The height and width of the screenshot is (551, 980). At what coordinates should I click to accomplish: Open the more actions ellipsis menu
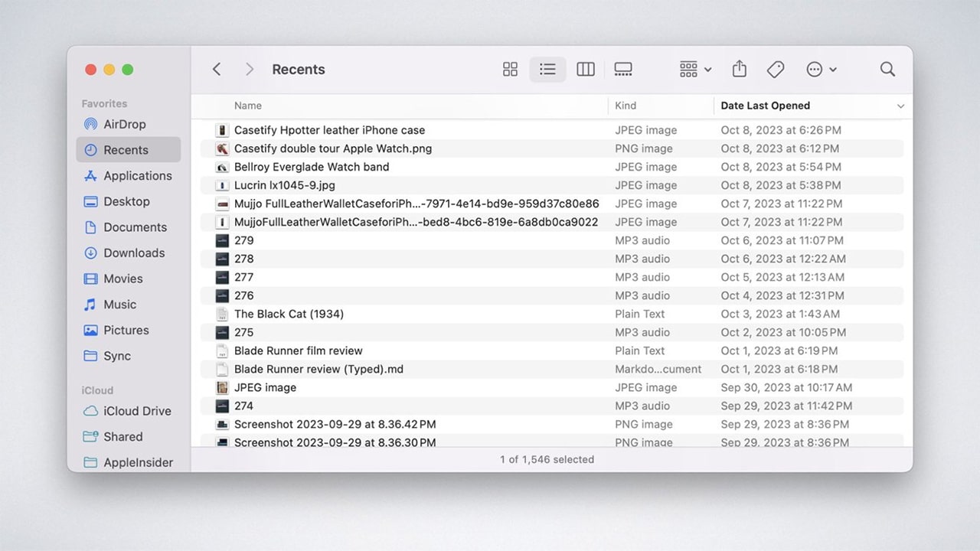tap(813, 69)
